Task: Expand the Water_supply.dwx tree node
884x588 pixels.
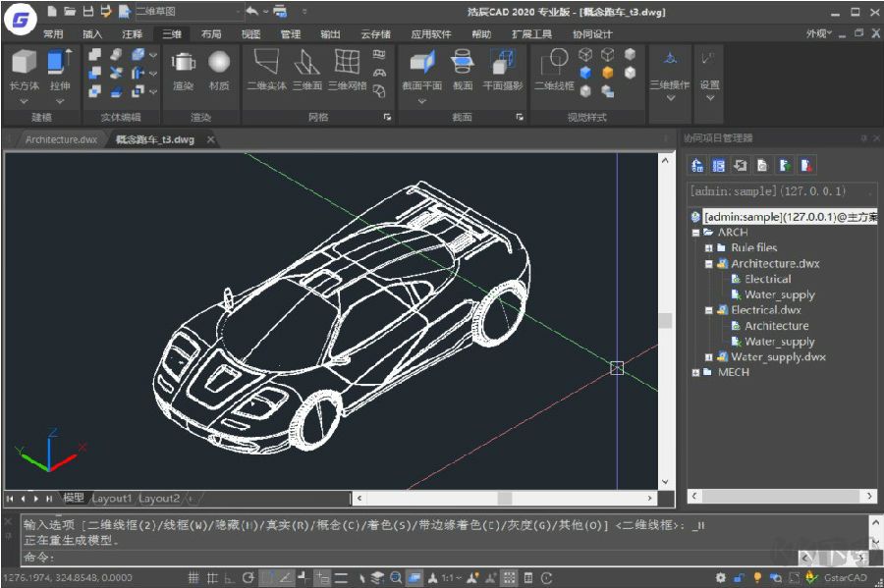Action: 708,357
